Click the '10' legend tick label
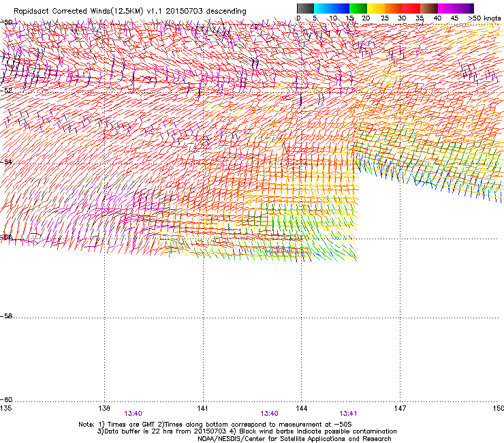The height and width of the screenshot is (443, 504). pyautogui.click(x=333, y=18)
